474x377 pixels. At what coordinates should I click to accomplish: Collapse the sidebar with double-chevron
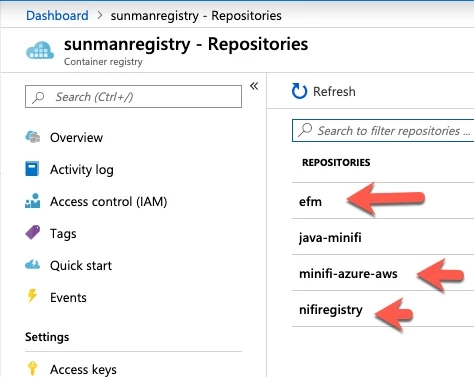(254, 86)
